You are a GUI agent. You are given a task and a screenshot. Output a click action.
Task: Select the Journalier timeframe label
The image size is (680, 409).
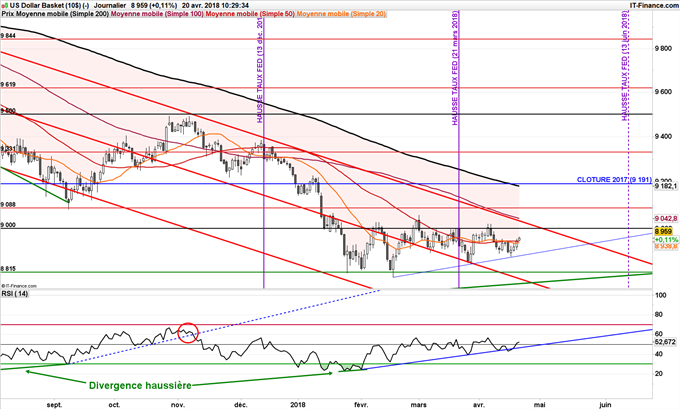click(110, 5)
